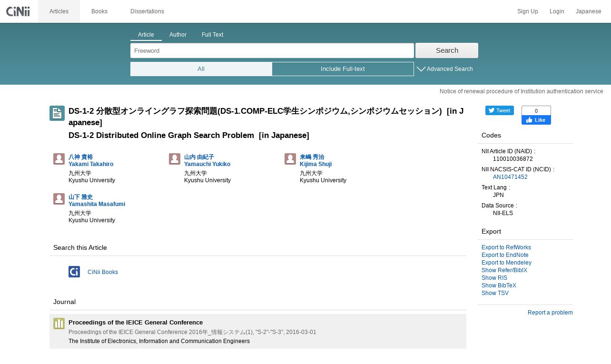
Task: Select Include Full-text filter
Action: click(x=343, y=69)
